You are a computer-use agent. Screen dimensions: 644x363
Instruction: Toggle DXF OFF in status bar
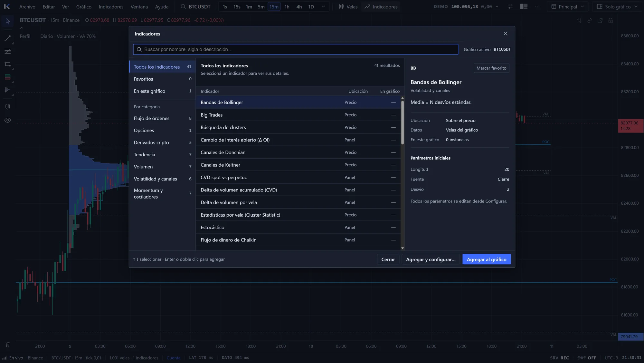pyautogui.click(x=587, y=358)
